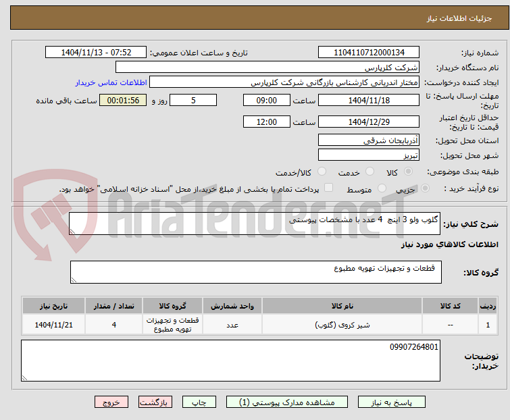
Task: Click the deadline hour field 09:00
Action: [x=267, y=100]
